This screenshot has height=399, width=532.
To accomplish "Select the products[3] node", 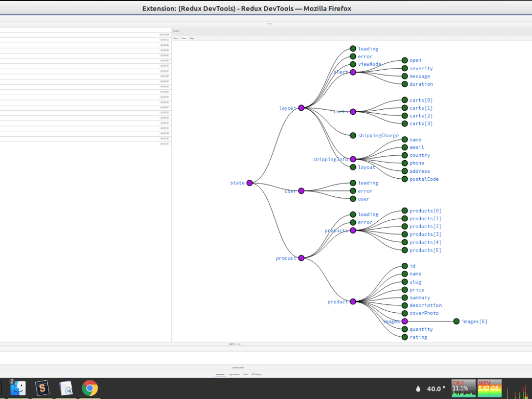I will (404, 234).
